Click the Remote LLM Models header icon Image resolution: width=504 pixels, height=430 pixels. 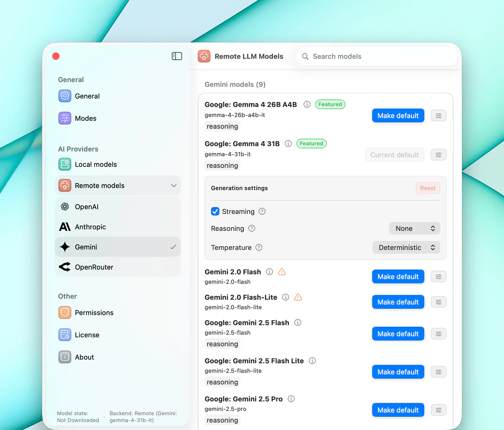(204, 56)
